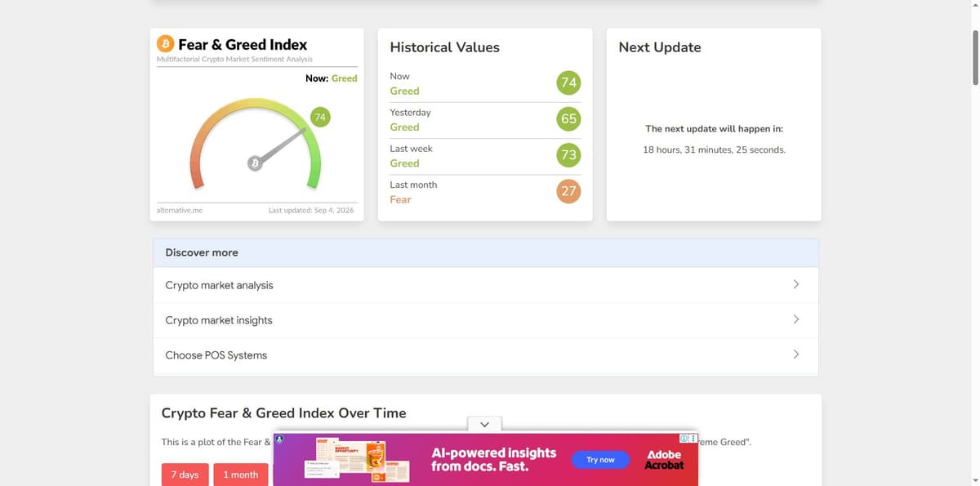Click the green 74 badge for Now
Image resolution: width=980 pixels, height=486 pixels.
568,82
